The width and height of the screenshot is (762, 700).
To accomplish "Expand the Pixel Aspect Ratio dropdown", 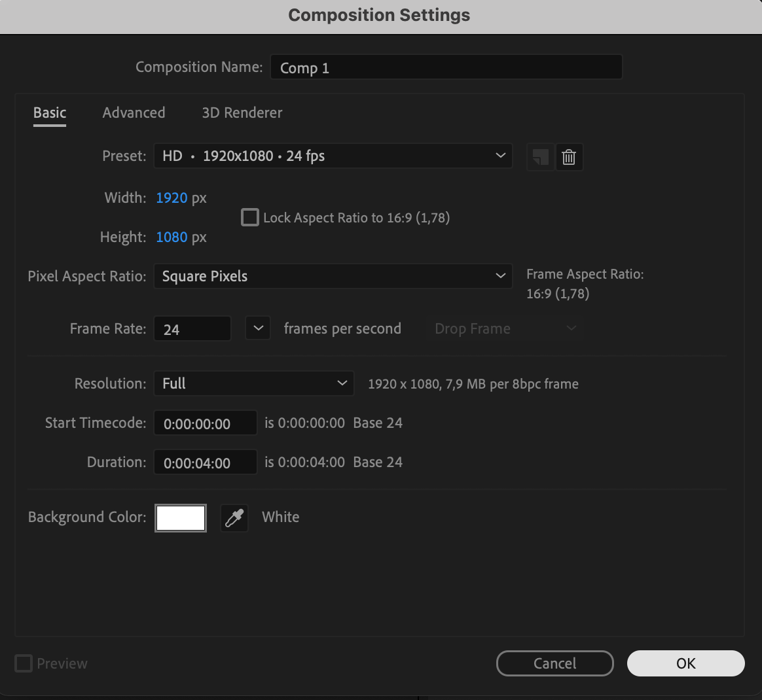I will (x=333, y=276).
